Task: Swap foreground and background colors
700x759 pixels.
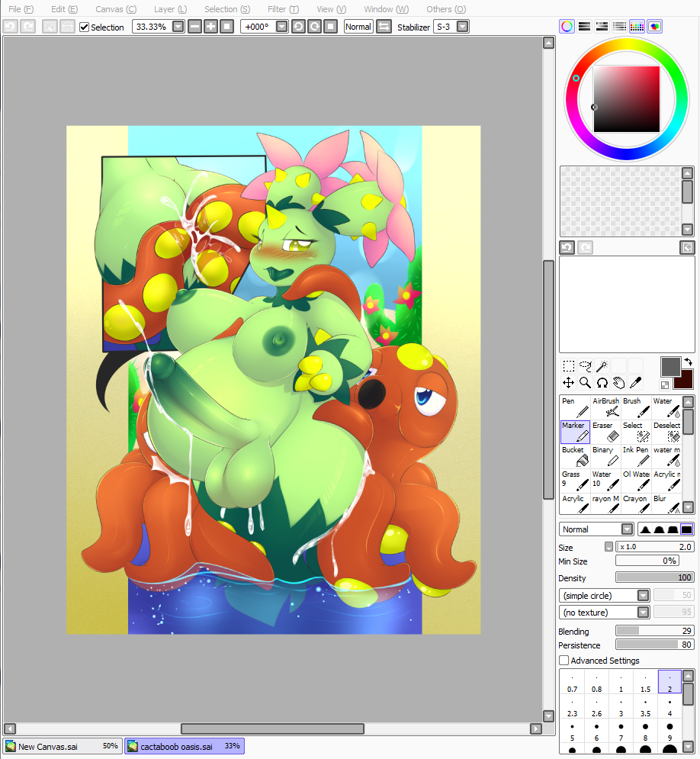Action: pos(689,362)
